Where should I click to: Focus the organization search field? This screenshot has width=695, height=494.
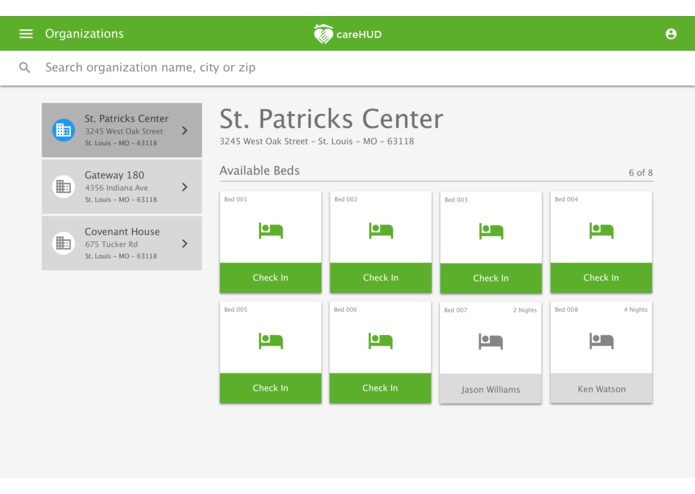(x=348, y=68)
